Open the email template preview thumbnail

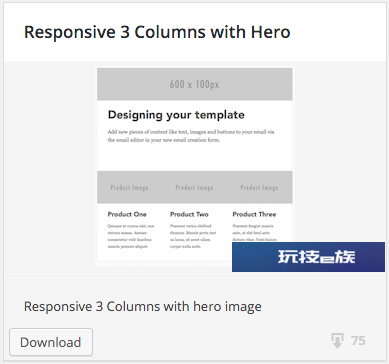pyautogui.click(x=195, y=166)
